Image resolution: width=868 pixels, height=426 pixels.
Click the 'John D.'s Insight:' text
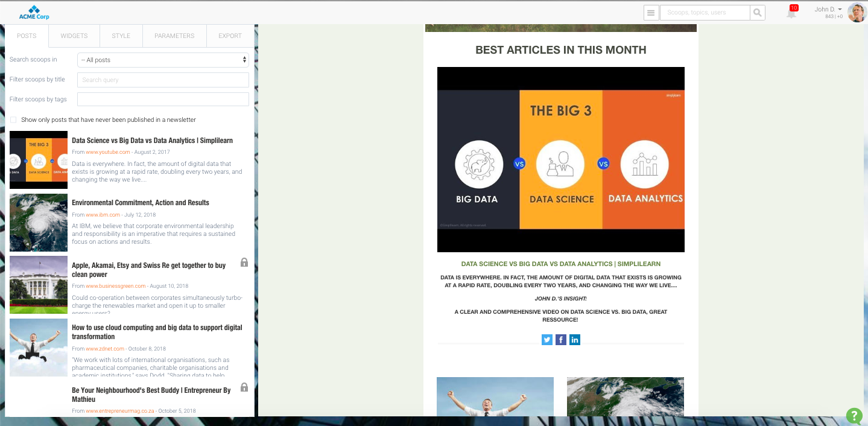tap(561, 299)
